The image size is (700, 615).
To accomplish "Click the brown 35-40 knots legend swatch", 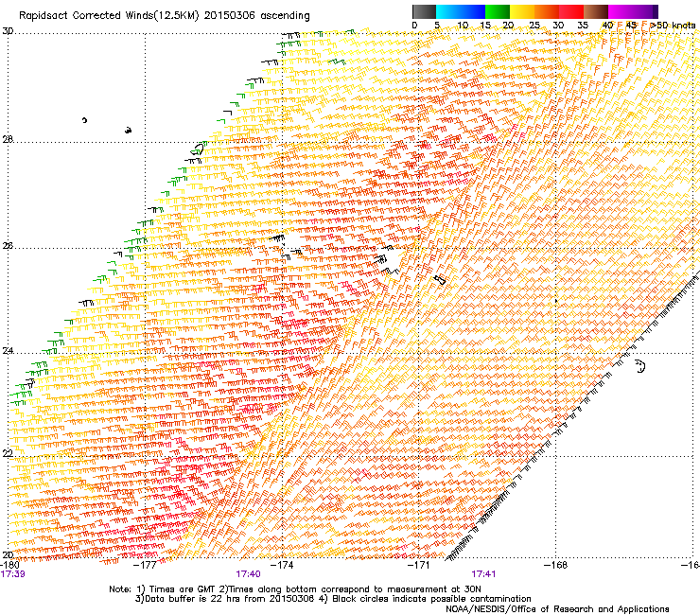I will [596, 11].
